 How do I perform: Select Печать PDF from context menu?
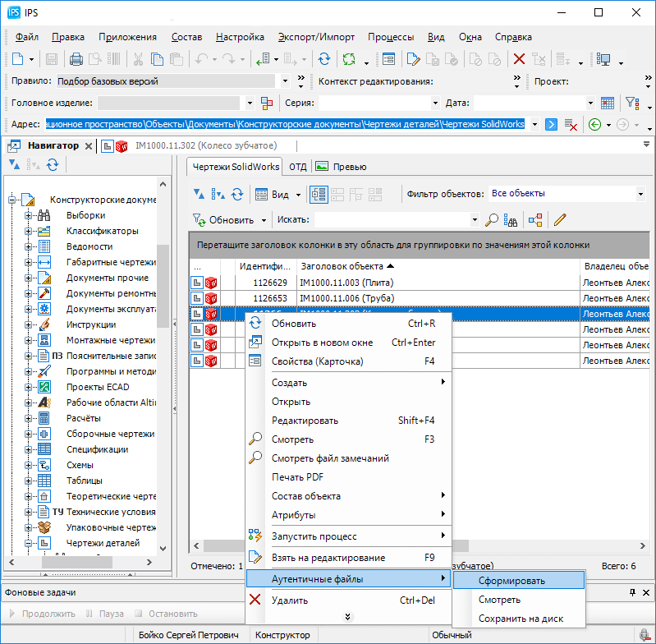pyautogui.click(x=297, y=477)
